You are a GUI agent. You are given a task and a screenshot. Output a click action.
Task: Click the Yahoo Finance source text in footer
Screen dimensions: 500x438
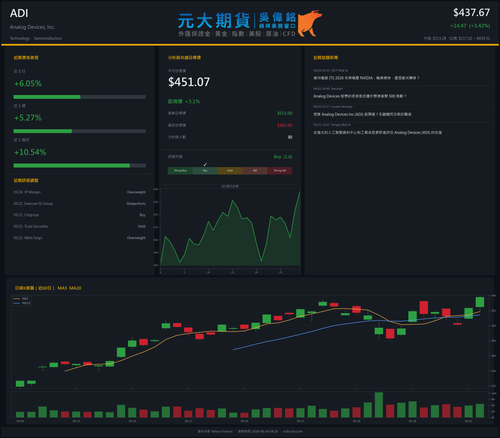pyautogui.click(x=215, y=431)
